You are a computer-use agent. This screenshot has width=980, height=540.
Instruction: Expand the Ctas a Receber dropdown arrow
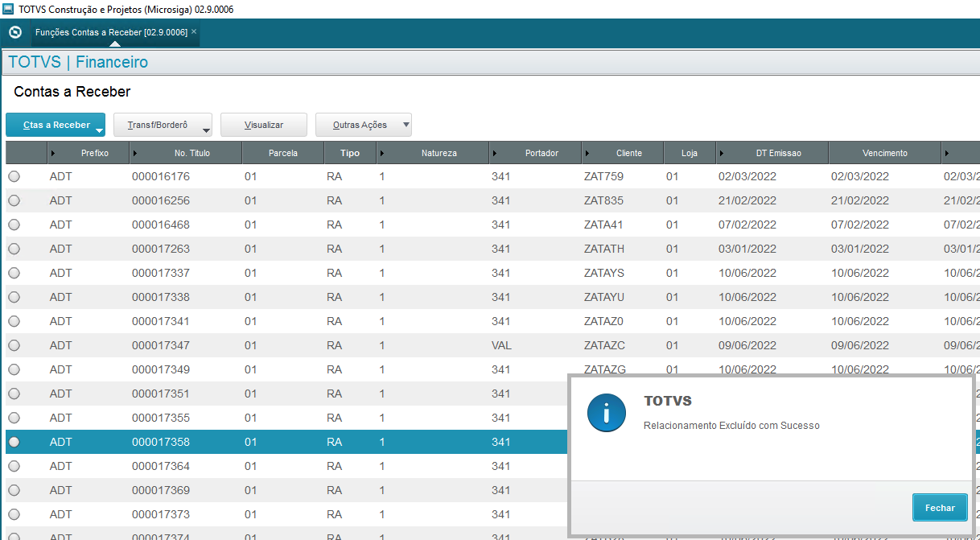point(99,129)
